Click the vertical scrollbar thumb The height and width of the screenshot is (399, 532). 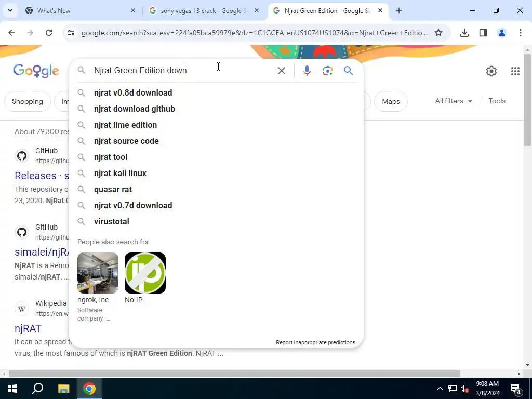[527, 100]
